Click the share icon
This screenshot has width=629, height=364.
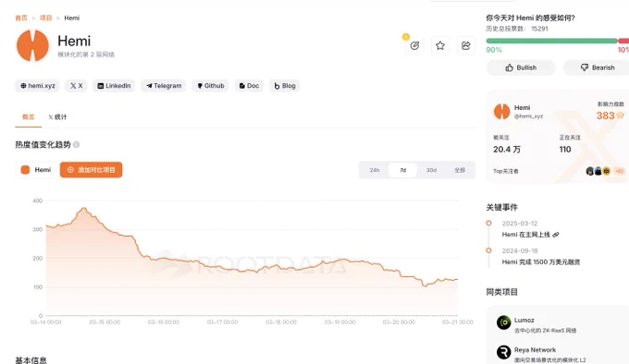465,45
